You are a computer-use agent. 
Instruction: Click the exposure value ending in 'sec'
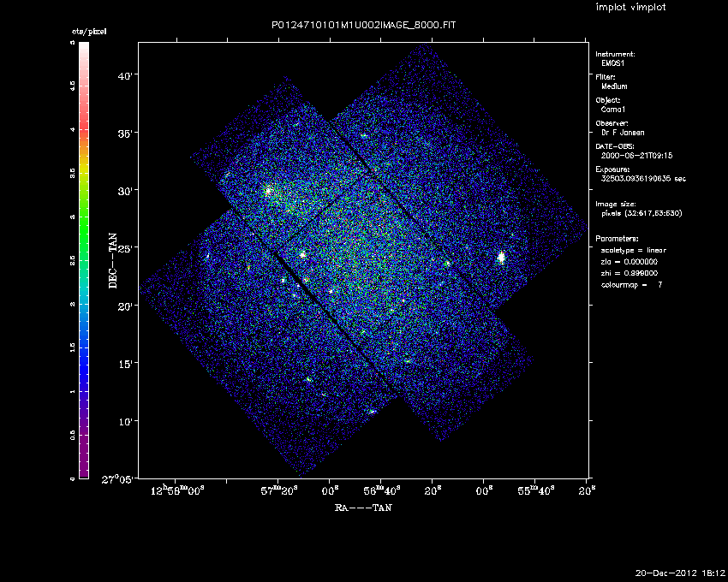tap(643, 179)
